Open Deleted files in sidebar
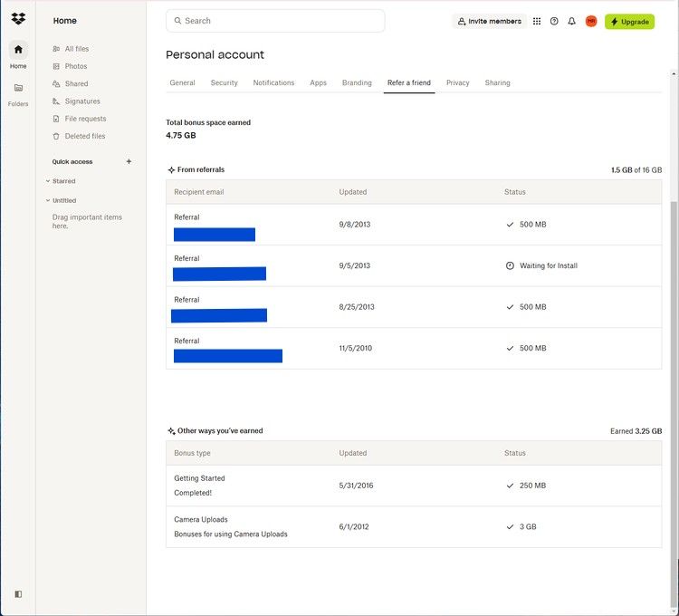The width and height of the screenshot is (679, 616). pos(84,136)
